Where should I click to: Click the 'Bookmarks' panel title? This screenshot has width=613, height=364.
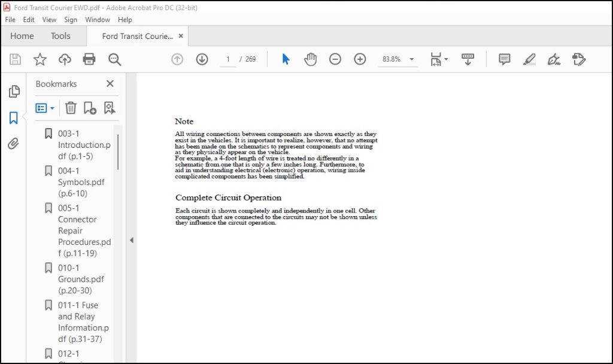(56, 84)
